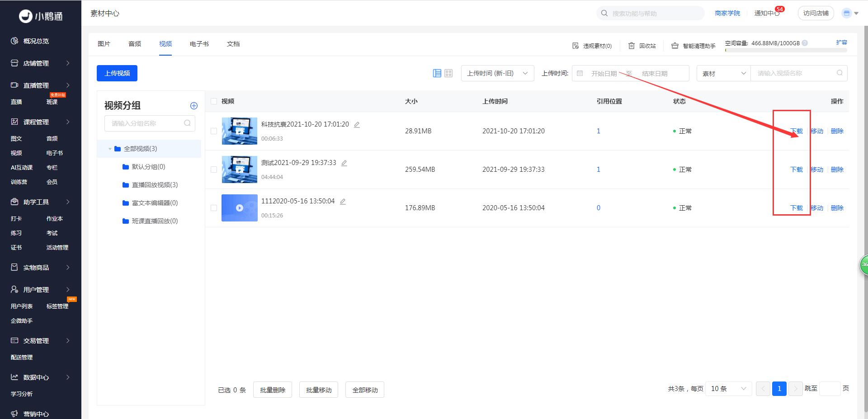Open the 上传时间 (新-旧) sort dropdown
The image size is (868, 419).
point(497,73)
